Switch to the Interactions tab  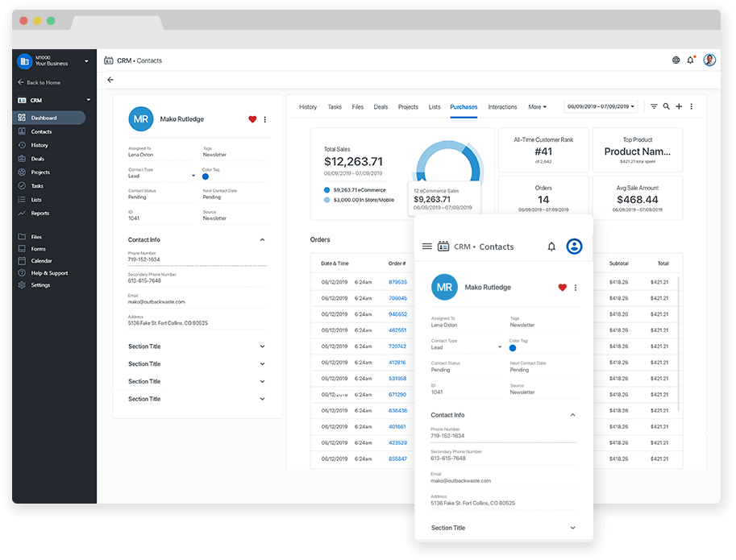click(502, 107)
